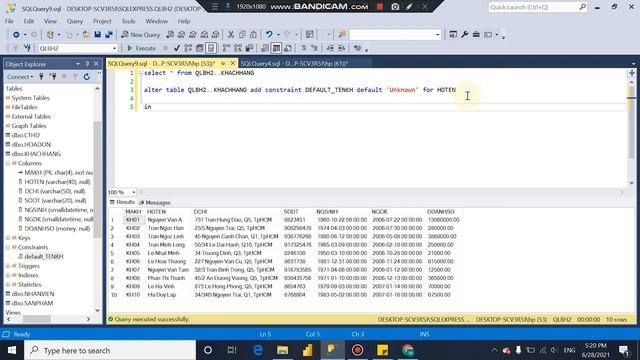Toggle Include Live Query Statistics

[x=238, y=48]
